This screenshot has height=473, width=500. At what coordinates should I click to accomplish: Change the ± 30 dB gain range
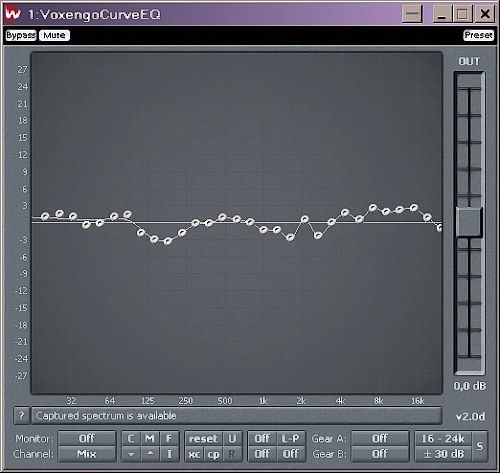click(x=443, y=454)
